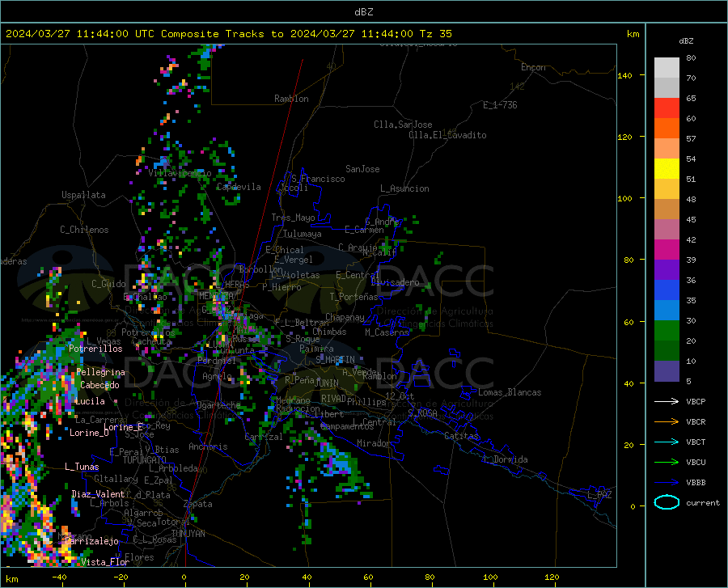Click the cyan ellipse 'current' legend icon
Image resolution: width=728 pixels, height=588 pixels.
[667, 502]
